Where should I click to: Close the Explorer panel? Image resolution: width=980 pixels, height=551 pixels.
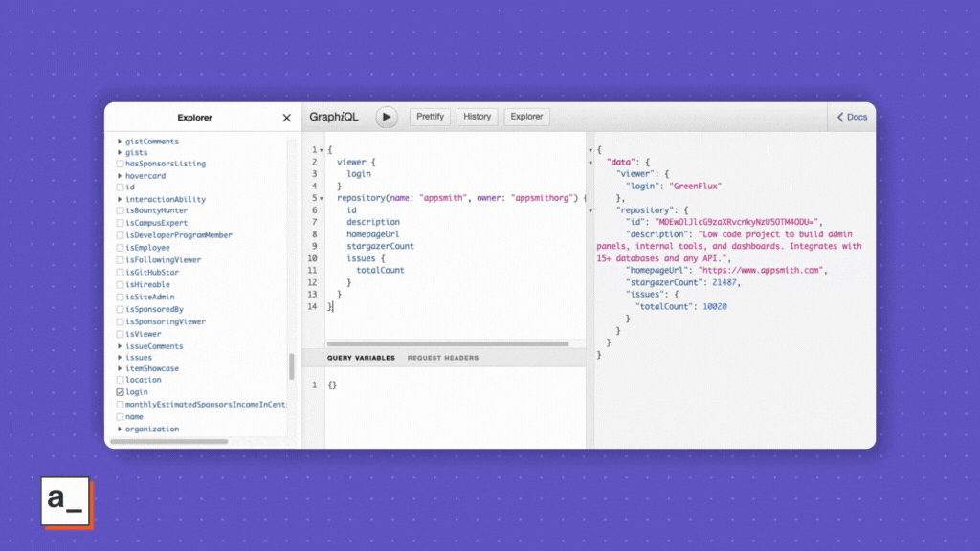[287, 118]
